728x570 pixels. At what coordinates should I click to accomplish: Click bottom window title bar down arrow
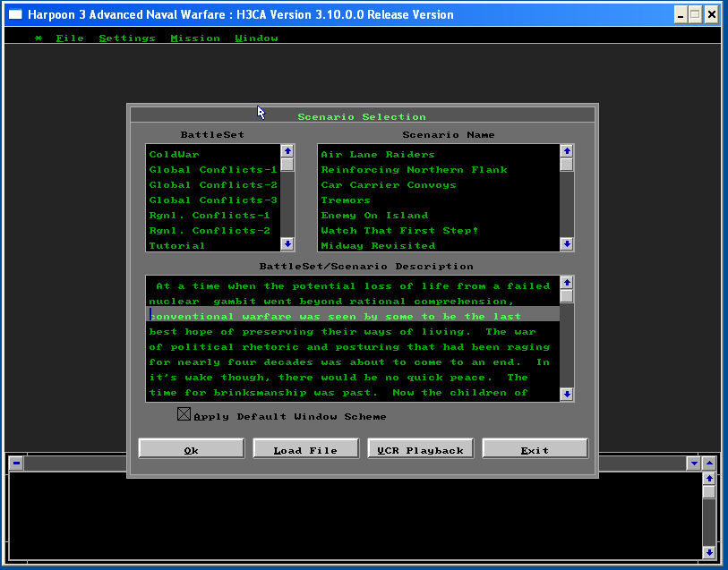tap(694, 463)
